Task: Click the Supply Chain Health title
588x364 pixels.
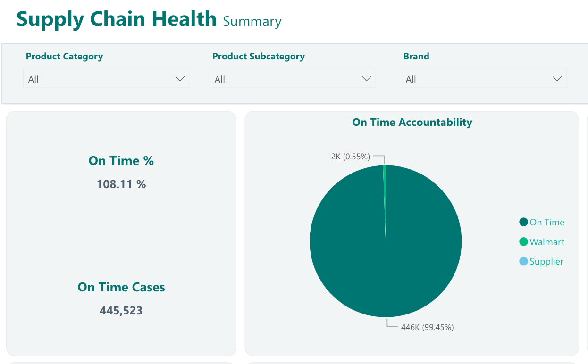Action: point(116,19)
